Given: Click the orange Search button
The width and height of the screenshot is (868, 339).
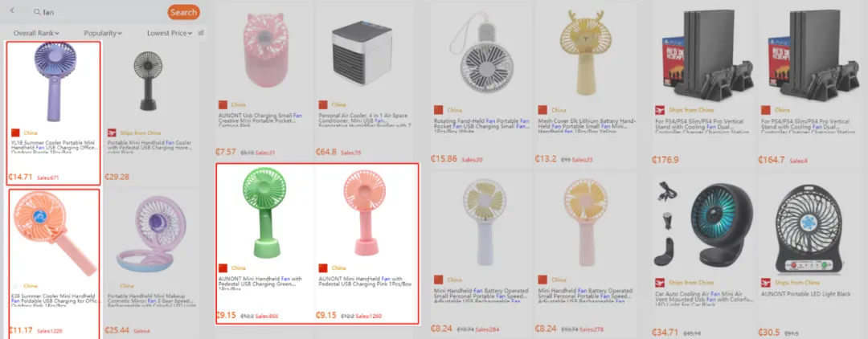Looking at the screenshot, I should click(183, 12).
